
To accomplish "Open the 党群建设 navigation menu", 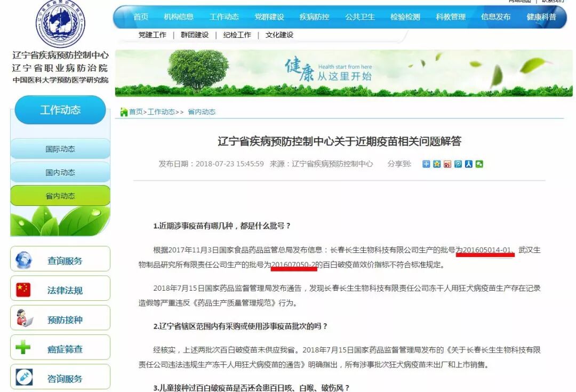I will click(x=269, y=17).
